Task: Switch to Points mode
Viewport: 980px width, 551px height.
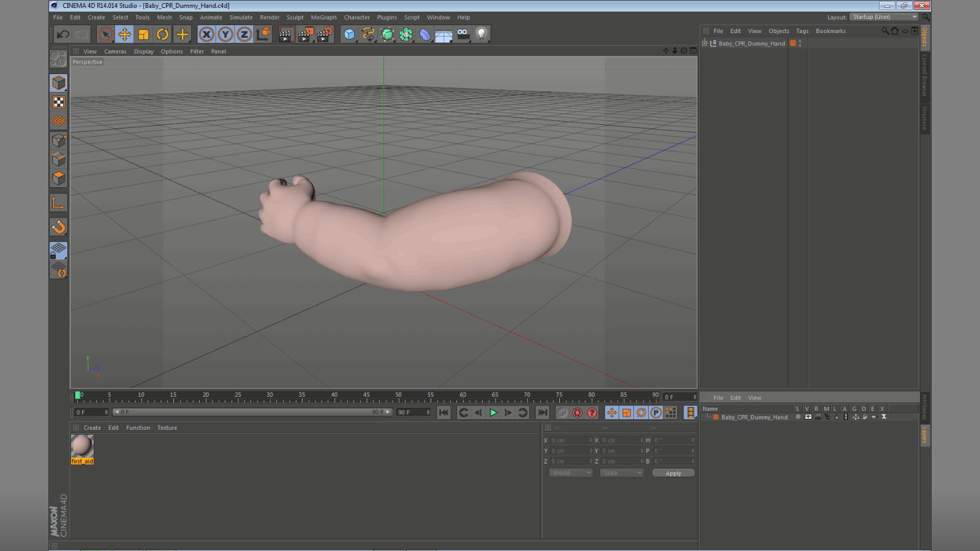Action: click(58, 140)
